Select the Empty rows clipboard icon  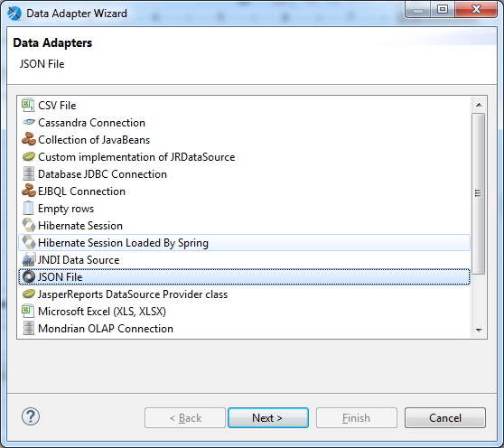pyautogui.click(x=28, y=208)
